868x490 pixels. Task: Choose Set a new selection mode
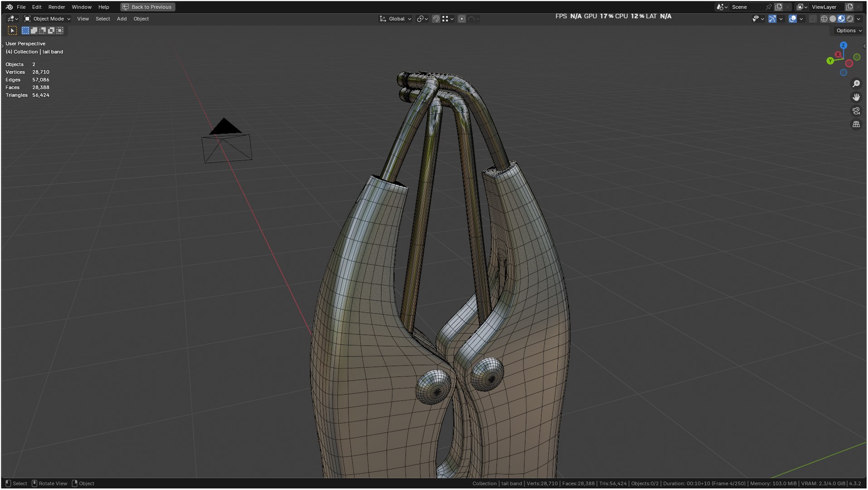coord(25,30)
